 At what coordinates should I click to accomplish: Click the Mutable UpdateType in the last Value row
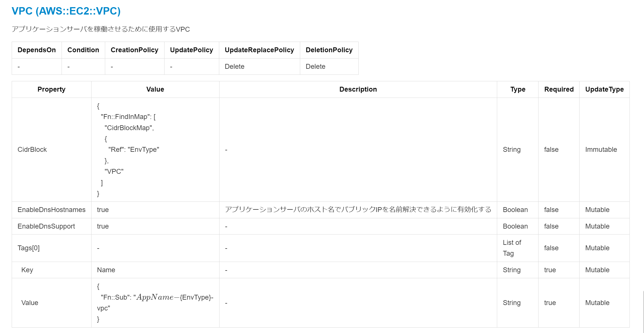tap(597, 303)
